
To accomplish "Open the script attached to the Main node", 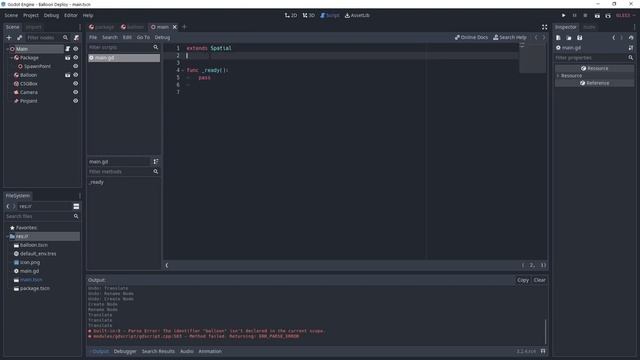I will 67,49.
